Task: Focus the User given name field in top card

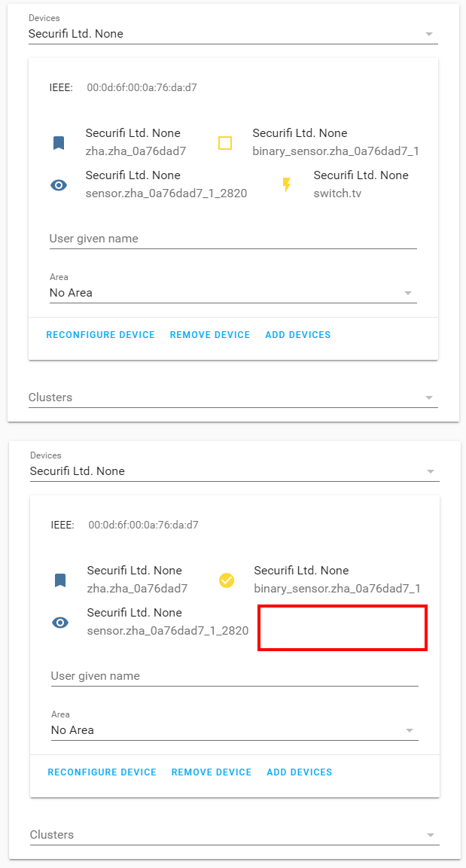Action: pos(233,239)
